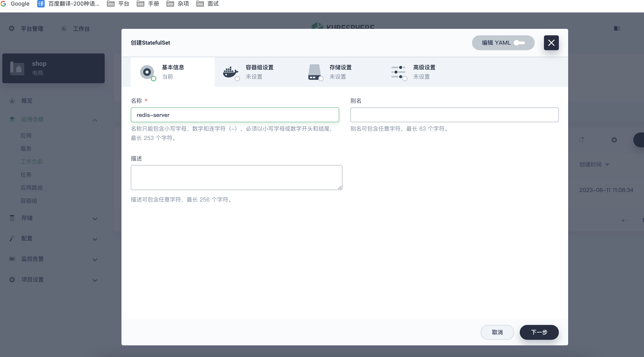Open 服务 in the sidebar
Image resolution: width=644 pixels, height=357 pixels.
[26, 149]
